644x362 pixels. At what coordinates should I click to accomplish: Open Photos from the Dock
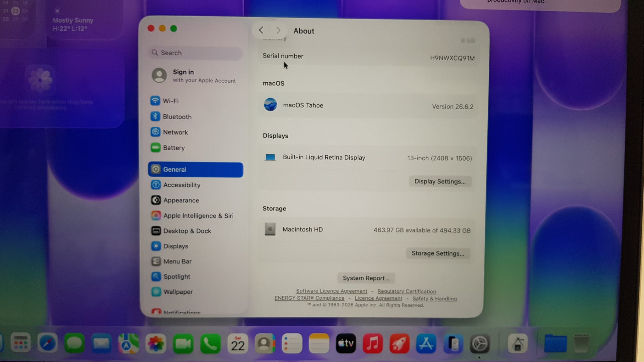156,343
